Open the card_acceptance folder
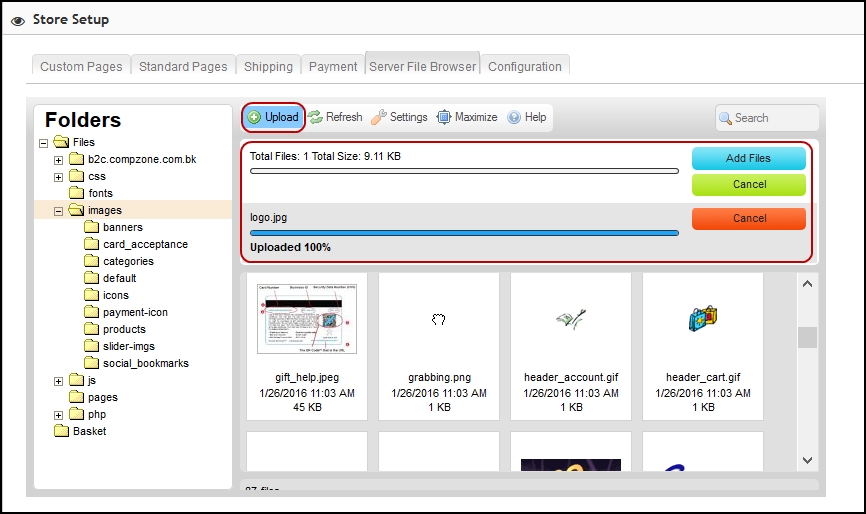 (x=145, y=245)
